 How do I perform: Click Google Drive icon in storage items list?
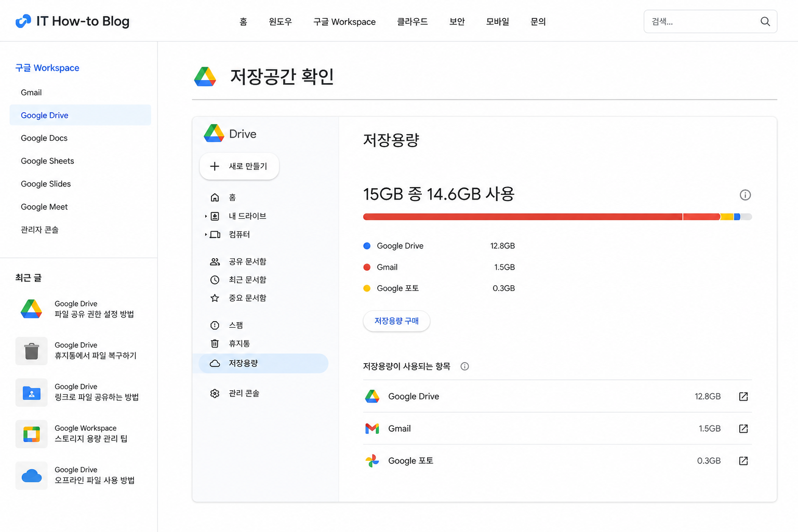click(x=372, y=396)
